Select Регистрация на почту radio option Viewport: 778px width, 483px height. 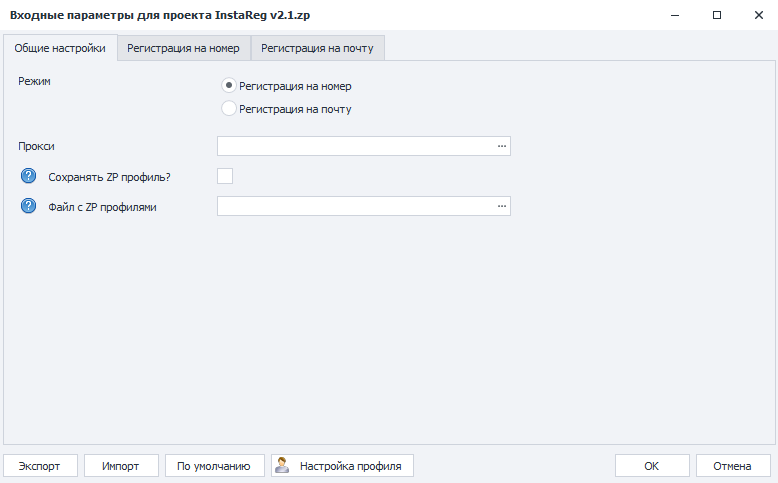[228, 108]
